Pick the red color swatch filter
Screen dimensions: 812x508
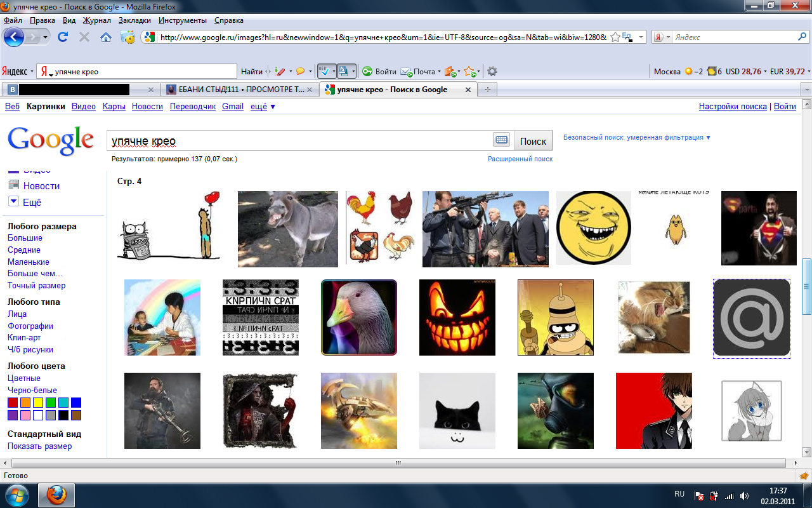(13, 403)
